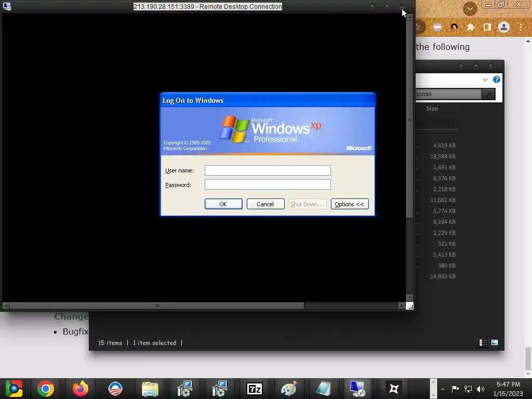Image resolution: width=532 pixels, height=399 pixels.
Task: Open Action Center flag tray icon
Action: click(455, 389)
